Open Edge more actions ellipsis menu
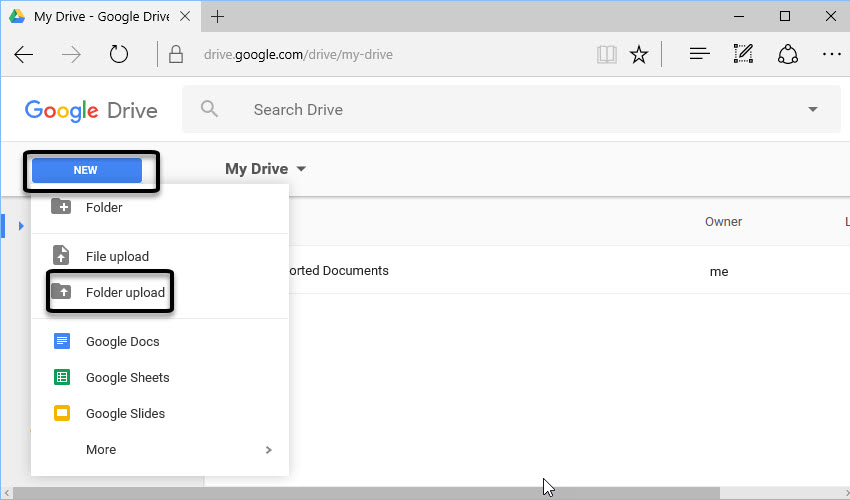 832,54
